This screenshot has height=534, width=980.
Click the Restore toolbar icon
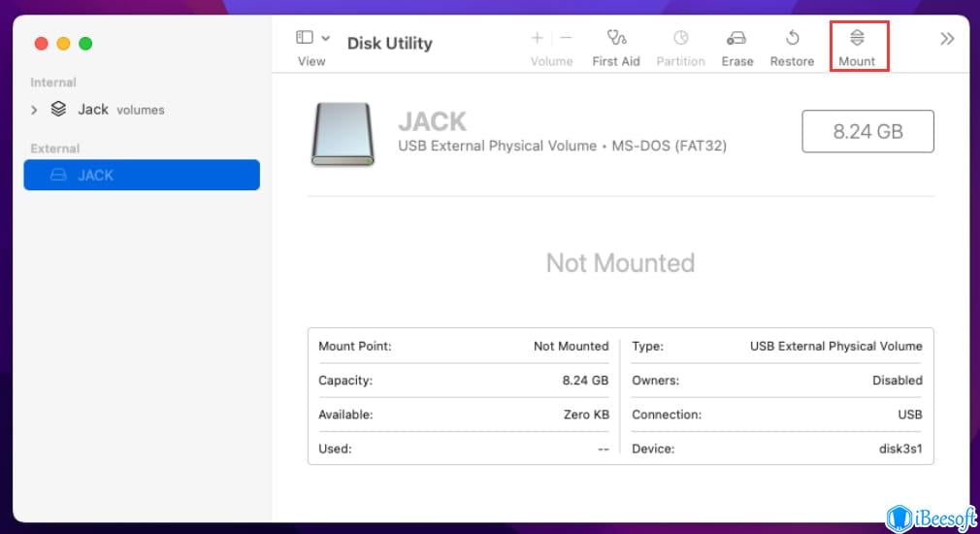click(792, 39)
